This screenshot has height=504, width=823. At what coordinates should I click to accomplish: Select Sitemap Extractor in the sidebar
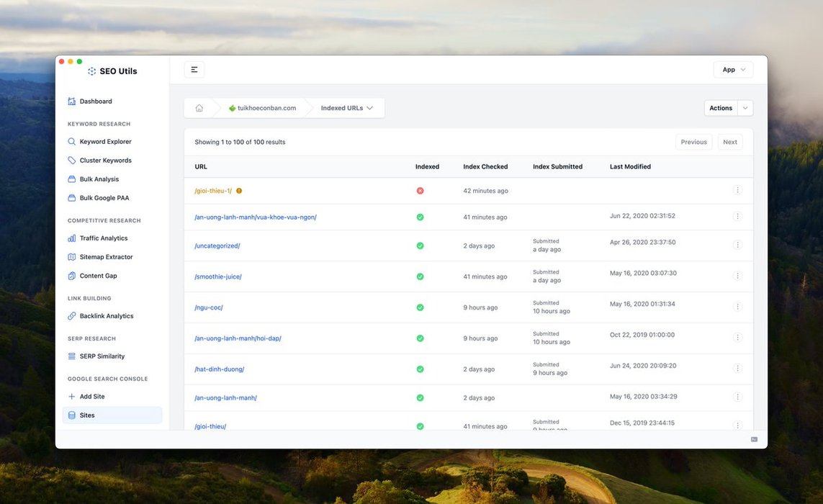click(x=106, y=257)
